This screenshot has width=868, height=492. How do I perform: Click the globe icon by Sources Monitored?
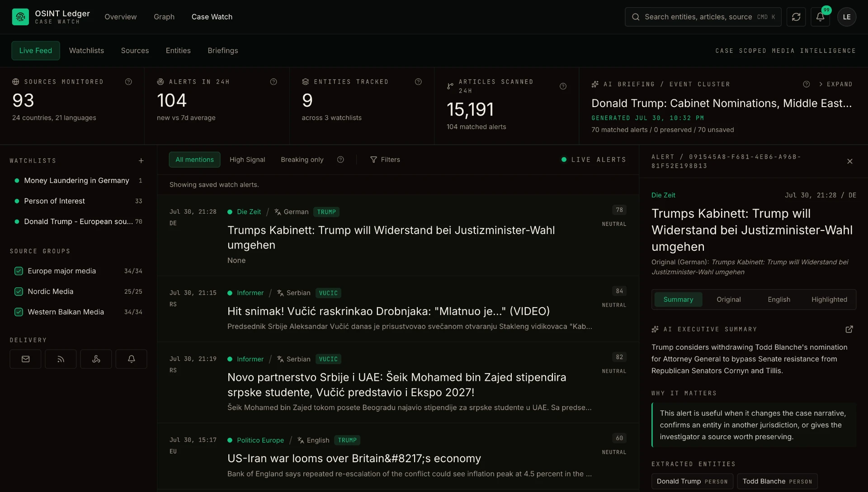pyautogui.click(x=16, y=82)
